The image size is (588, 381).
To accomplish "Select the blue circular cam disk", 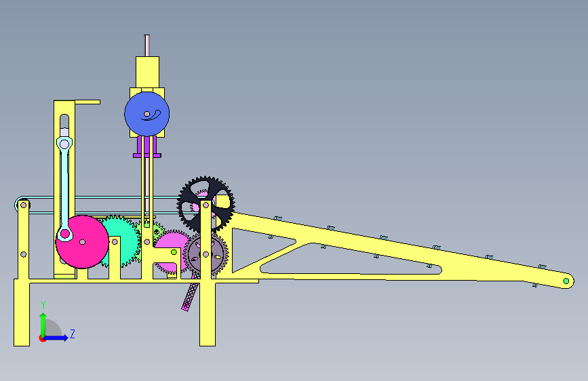I will point(147,114).
